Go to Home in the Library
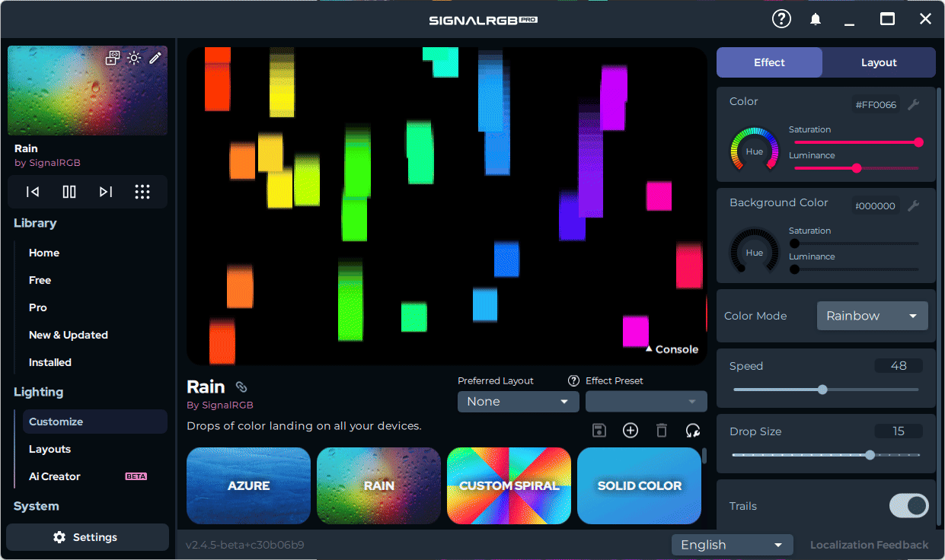This screenshot has height=560, width=945. coord(44,253)
